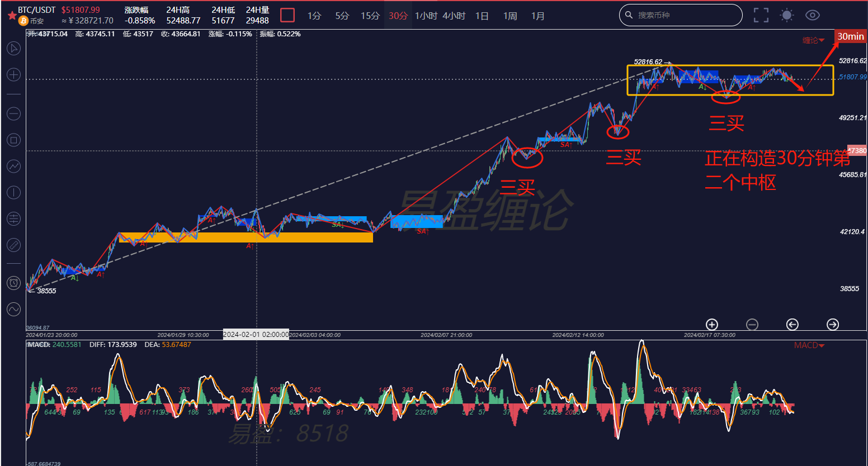Select the plus crosshair tool in left toolbar

pos(13,75)
